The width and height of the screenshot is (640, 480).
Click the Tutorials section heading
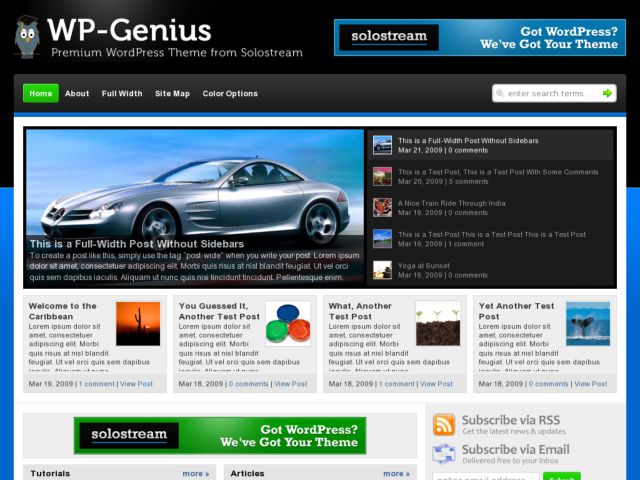(x=50, y=473)
